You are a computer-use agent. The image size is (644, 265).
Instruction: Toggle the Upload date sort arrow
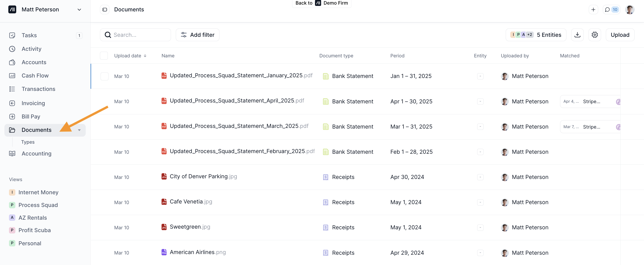(145, 55)
